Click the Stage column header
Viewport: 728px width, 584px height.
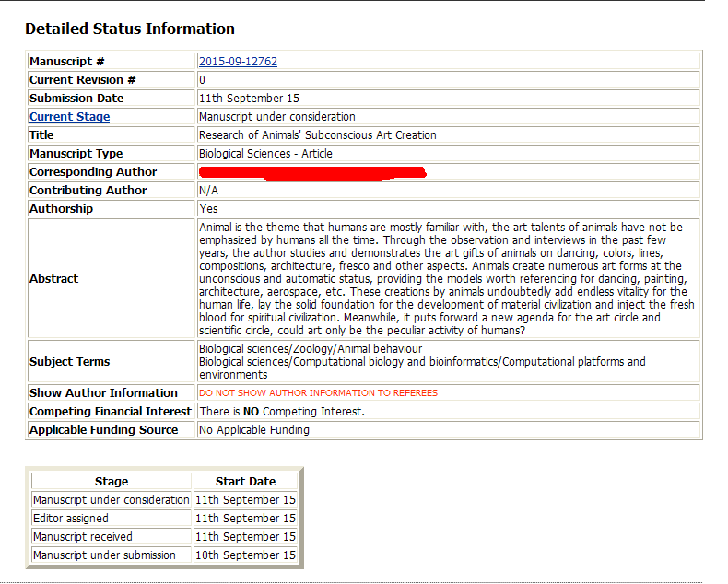(x=112, y=482)
